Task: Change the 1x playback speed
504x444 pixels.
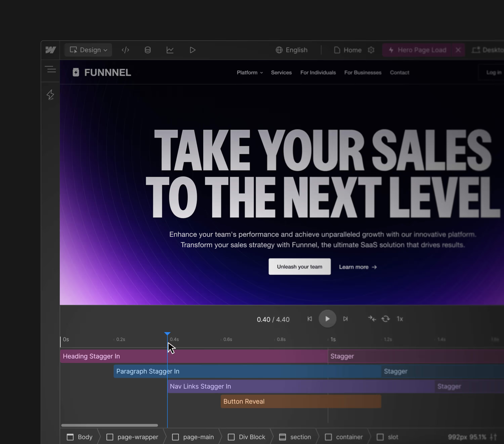Action: 400,319
